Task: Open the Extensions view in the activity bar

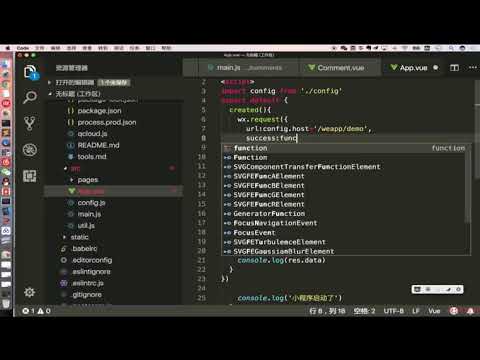Action: (x=30, y=176)
